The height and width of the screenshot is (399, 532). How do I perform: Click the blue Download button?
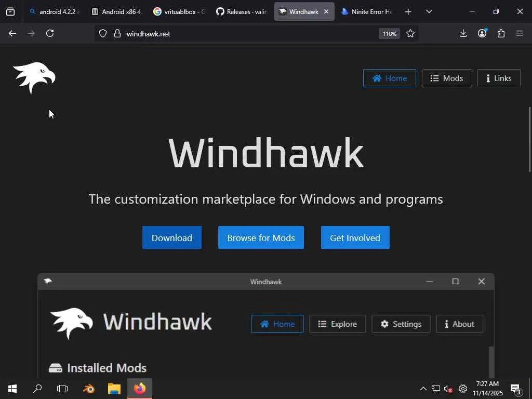171,237
